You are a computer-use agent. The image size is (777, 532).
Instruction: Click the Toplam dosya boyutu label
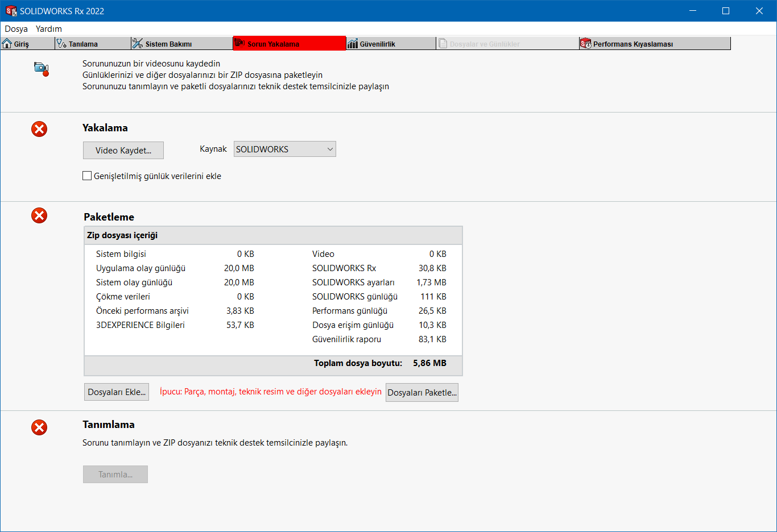click(358, 363)
